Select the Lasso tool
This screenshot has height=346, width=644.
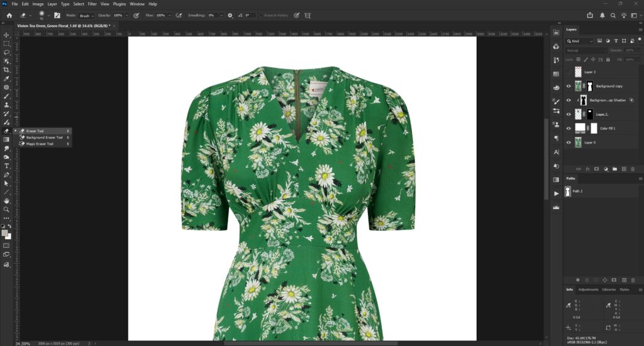click(6, 52)
